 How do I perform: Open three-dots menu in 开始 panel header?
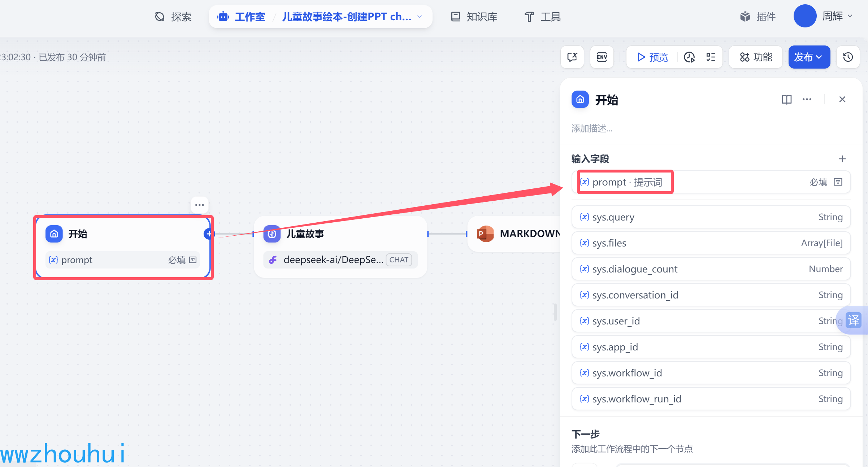tap(807, 99)
